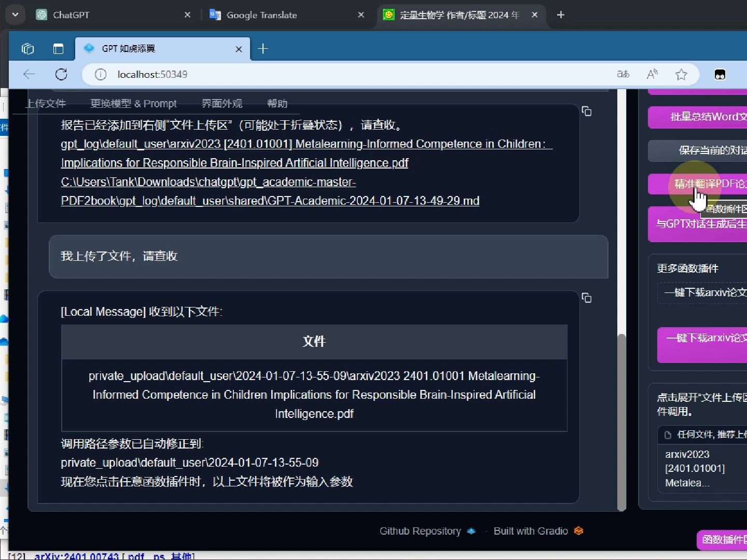The height and width of the screenshot is (560, 747).
Task: Open the dark extension icon in Edge toolbar
Action: tap(720, 75)
